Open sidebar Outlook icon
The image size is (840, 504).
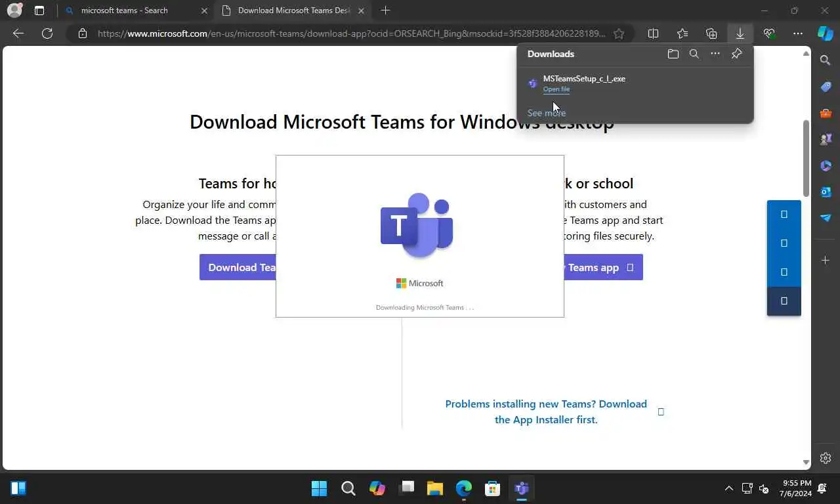[x=826, y=192]
